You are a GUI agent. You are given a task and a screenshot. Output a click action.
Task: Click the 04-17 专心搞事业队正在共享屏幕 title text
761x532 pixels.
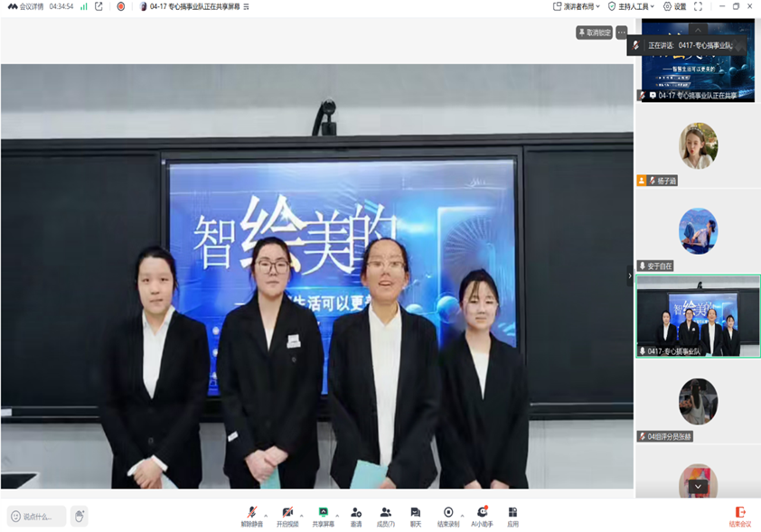pyautogui.click(x=194, y=6)
